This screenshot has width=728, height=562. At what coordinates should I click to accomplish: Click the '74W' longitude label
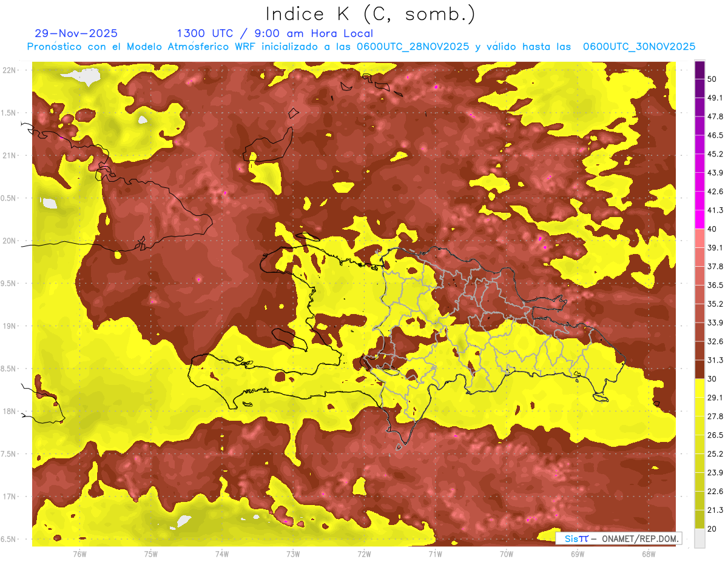click(222, 554)
